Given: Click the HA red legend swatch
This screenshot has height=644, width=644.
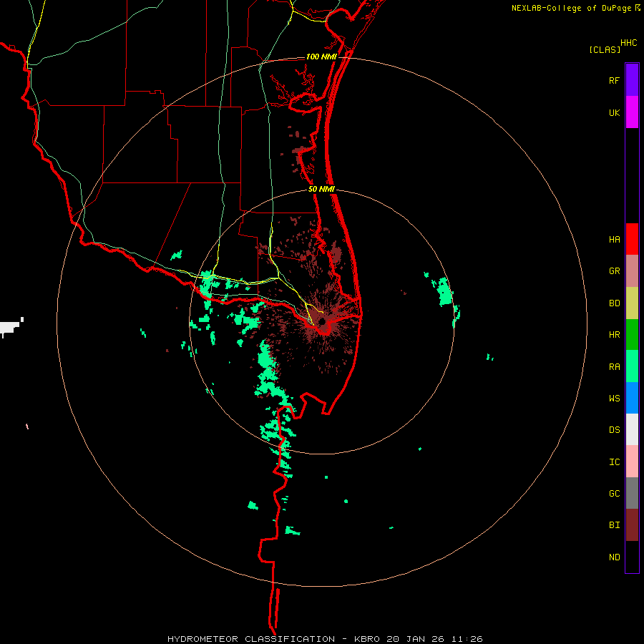Looking at the screenshot, I should (x=632, y=239).
